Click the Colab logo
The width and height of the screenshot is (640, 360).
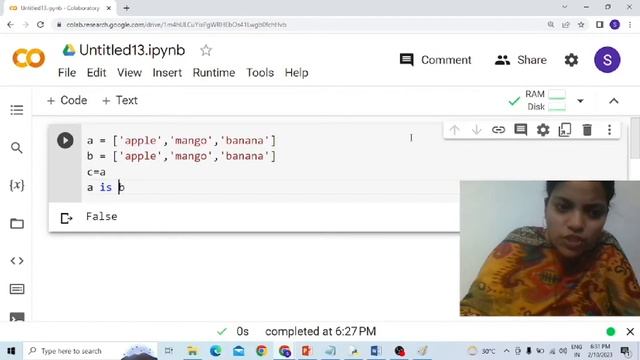point(29,58)
